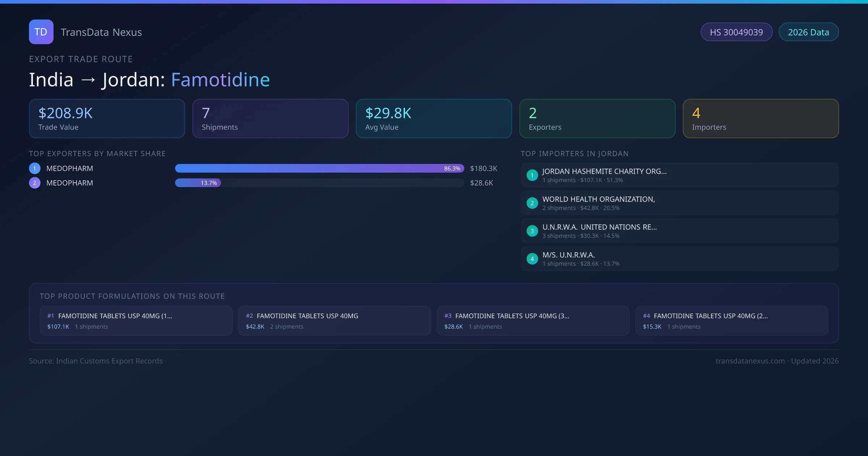Click the 13.7% market share bar
868x456 pixels.
tap(198, 183)
